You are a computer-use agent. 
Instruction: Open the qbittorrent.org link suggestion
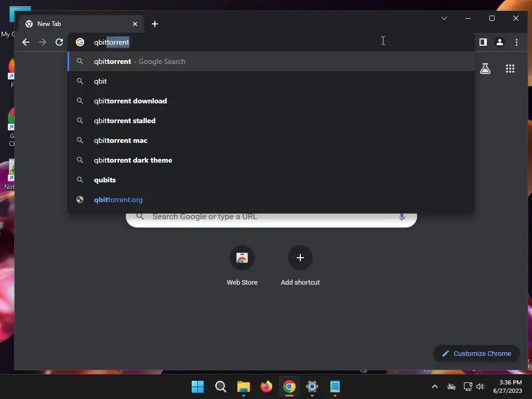pos(271,199)
